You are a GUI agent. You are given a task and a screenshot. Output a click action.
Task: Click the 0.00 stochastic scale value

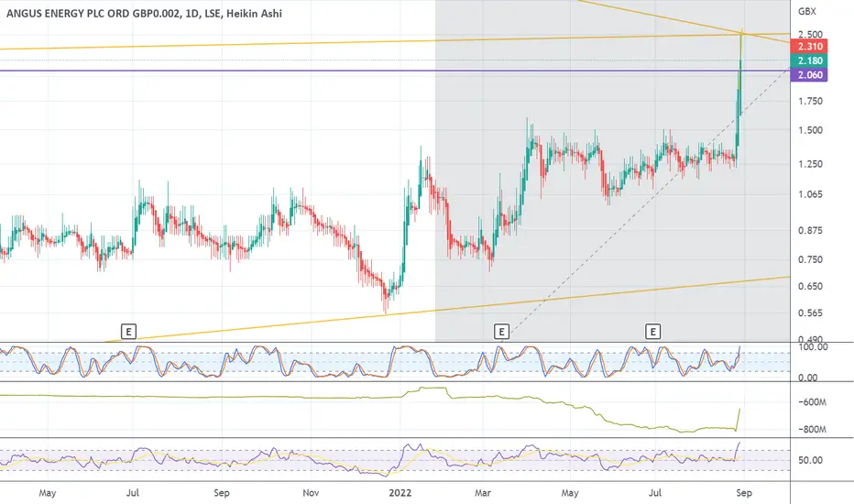click(807, 378)
